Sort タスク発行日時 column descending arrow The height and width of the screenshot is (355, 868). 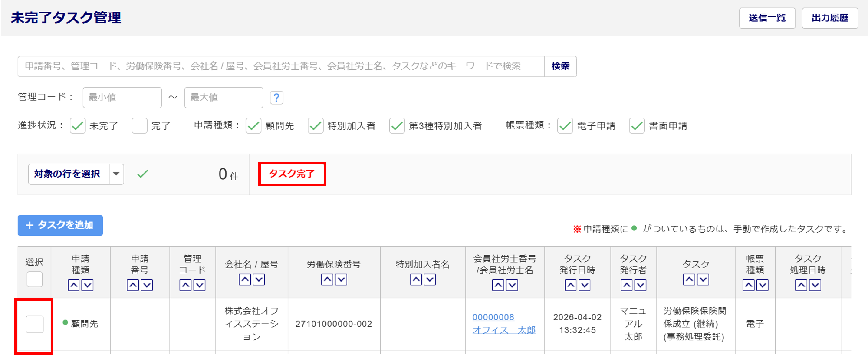coord(585,285)
